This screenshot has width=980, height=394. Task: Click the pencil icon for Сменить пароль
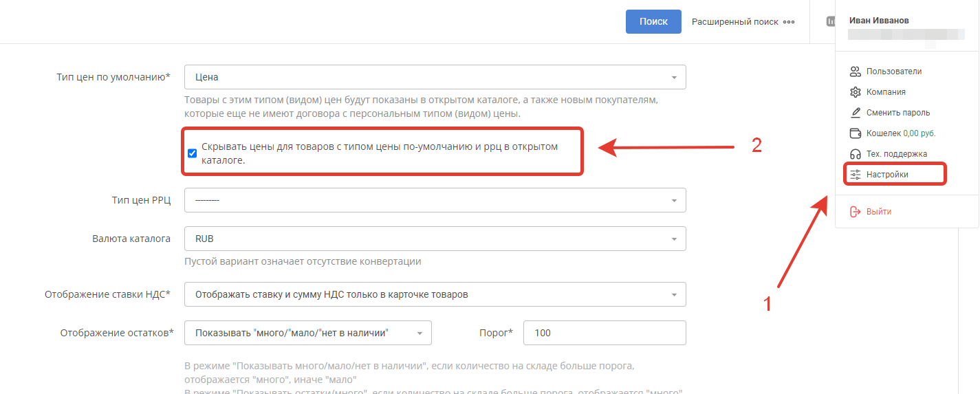coord(856,113)
